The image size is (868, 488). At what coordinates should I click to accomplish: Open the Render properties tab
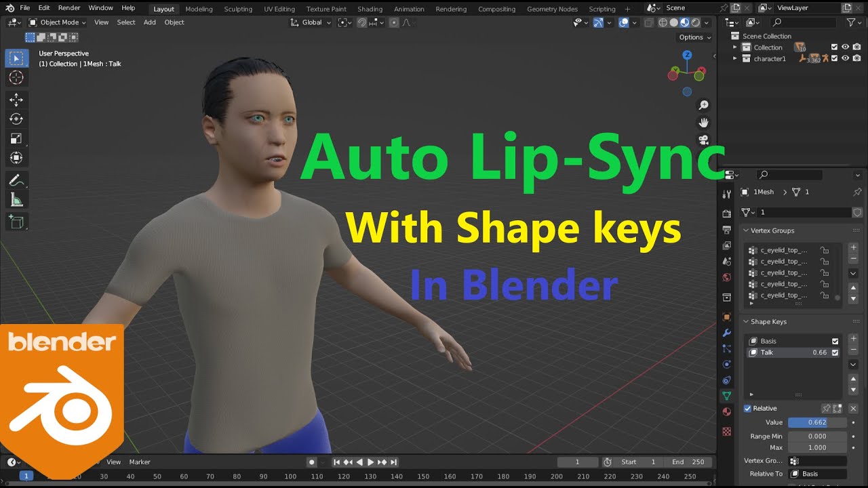click(727, 213)
